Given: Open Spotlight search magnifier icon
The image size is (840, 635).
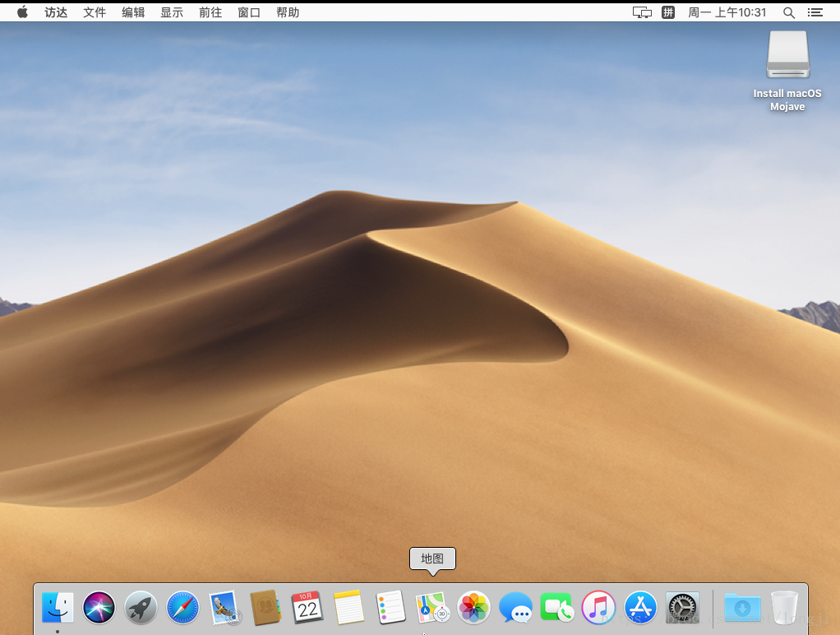Looking at the screenshot, I should click(788, 12).
